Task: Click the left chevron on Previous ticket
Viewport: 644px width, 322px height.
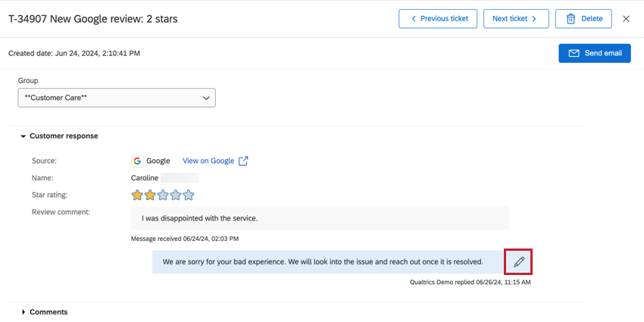Action: click(414, 19)
